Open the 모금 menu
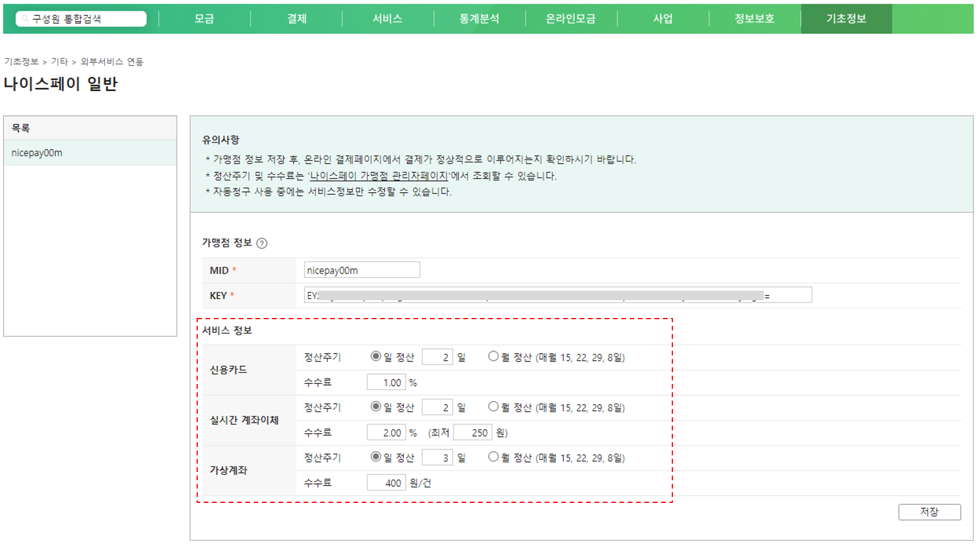The width and height of the screenshot is (980, 551). [x=204, y=19]
